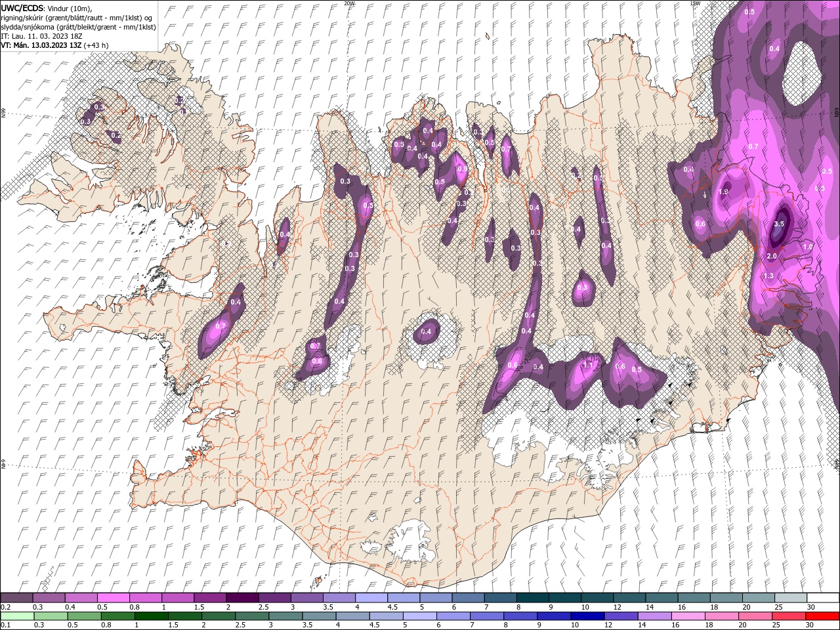The width and height of the screenshot is (840, 630).
Task: Click the 'VT: Mán. 13.03.2023 13Z (+43 h)' line
Action: 55,45
